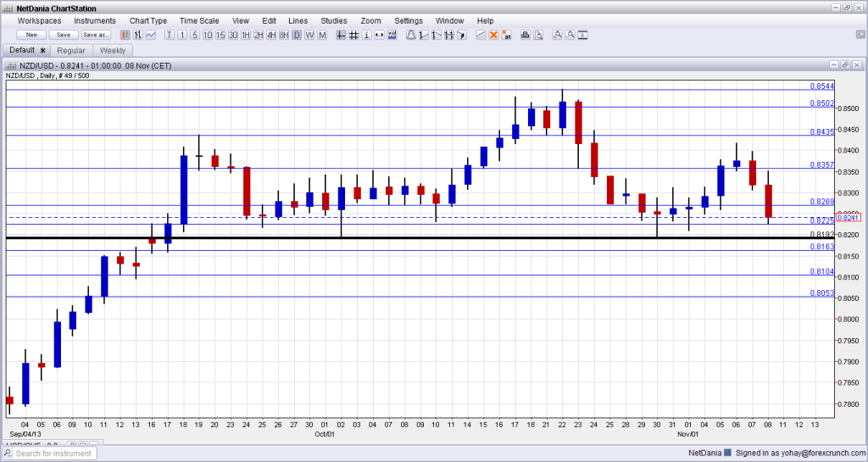Click the delete all lines icon

coord(506,35)
